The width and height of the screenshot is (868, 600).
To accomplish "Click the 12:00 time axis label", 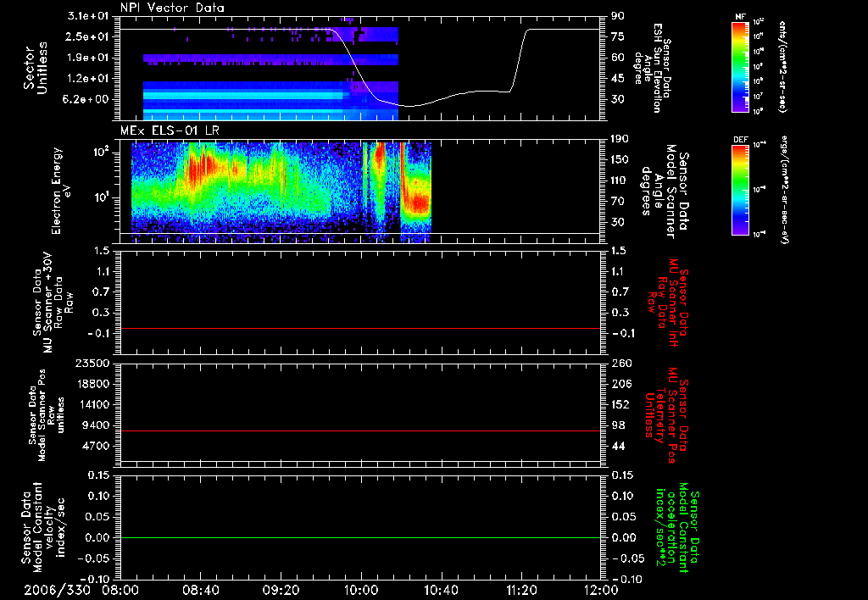I will point(601,591).
